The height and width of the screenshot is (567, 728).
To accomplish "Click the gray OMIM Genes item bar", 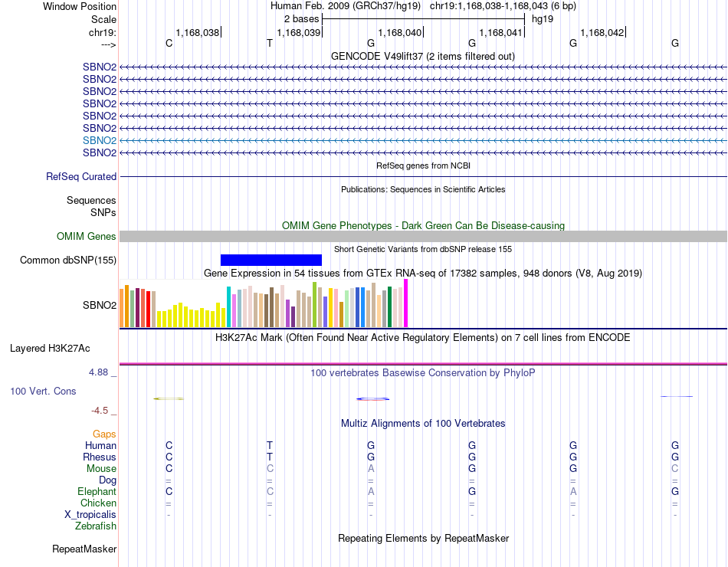I will pyautogui.click(x=423, y=236).
